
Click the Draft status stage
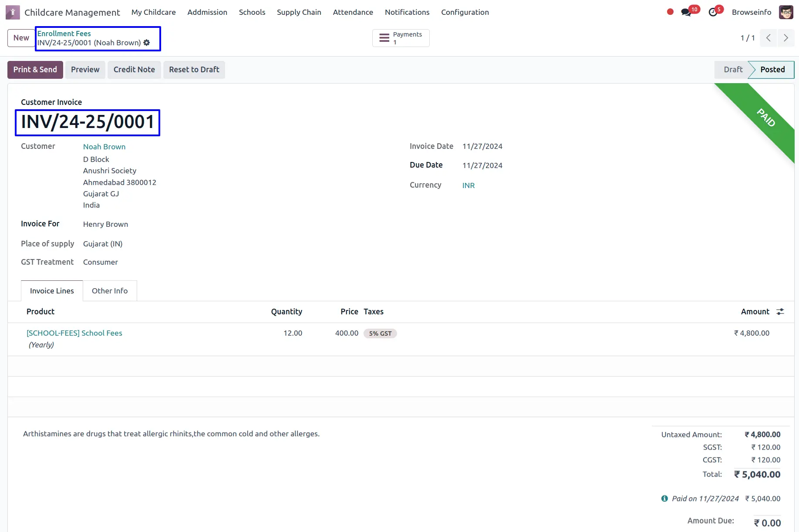(x=733, y=70)
